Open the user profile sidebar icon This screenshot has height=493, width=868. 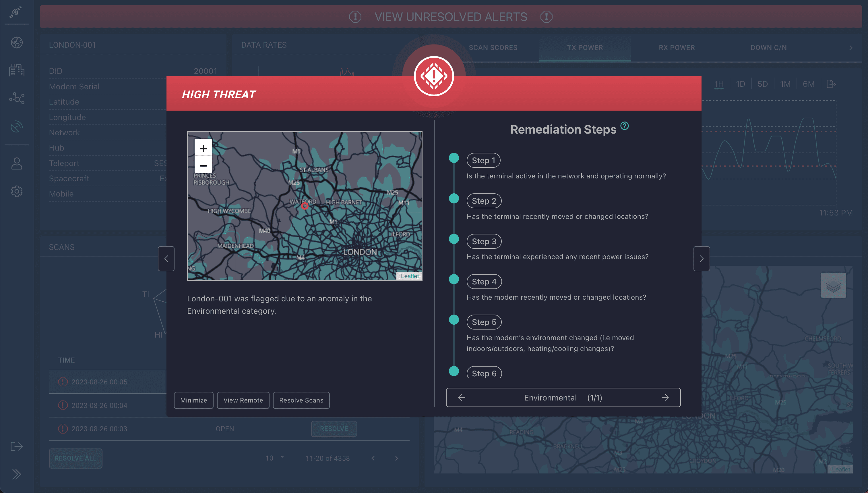[17, 163]
